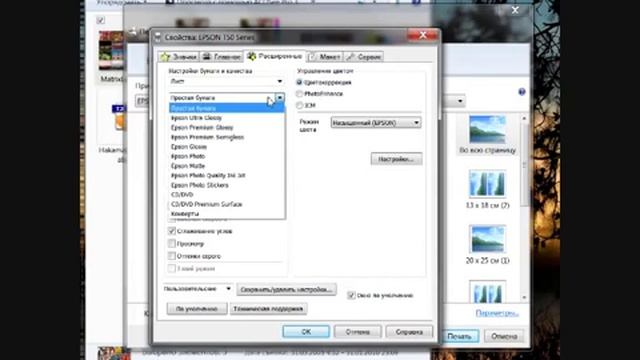Click the Справка button

409,332
